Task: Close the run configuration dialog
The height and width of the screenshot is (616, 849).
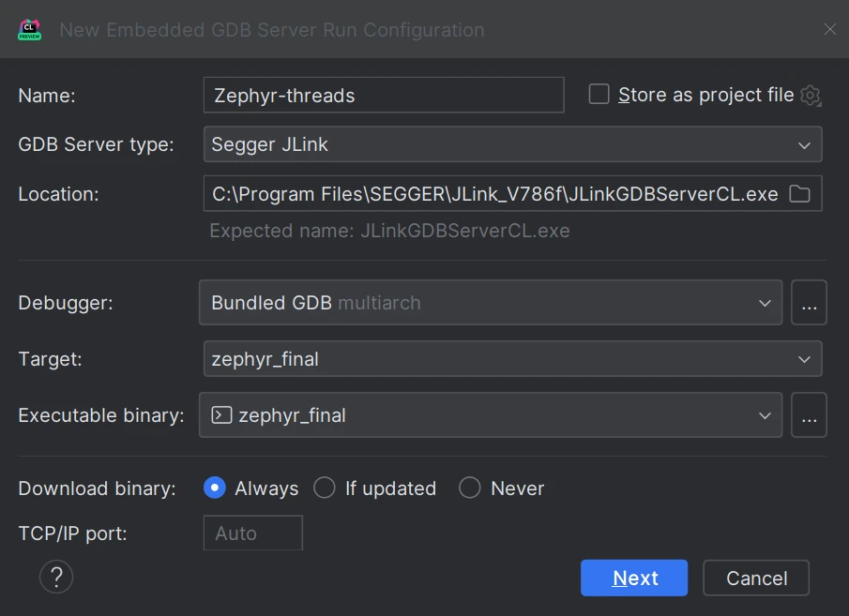Action: tap(829, 30)
